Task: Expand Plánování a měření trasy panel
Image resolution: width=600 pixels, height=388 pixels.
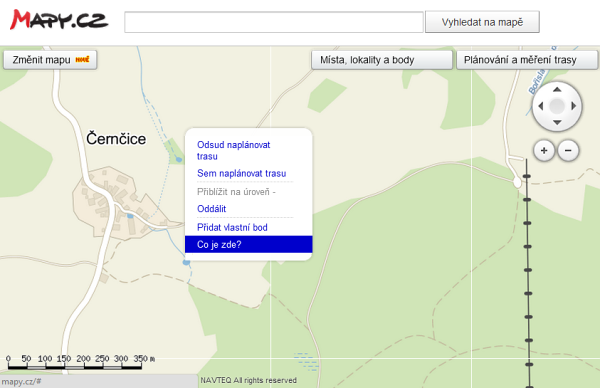Action: pyautogui.click(x=527, y=60)
